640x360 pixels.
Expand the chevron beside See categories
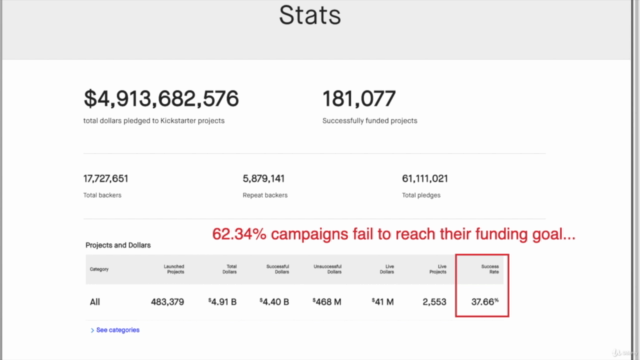coord(92,330)
